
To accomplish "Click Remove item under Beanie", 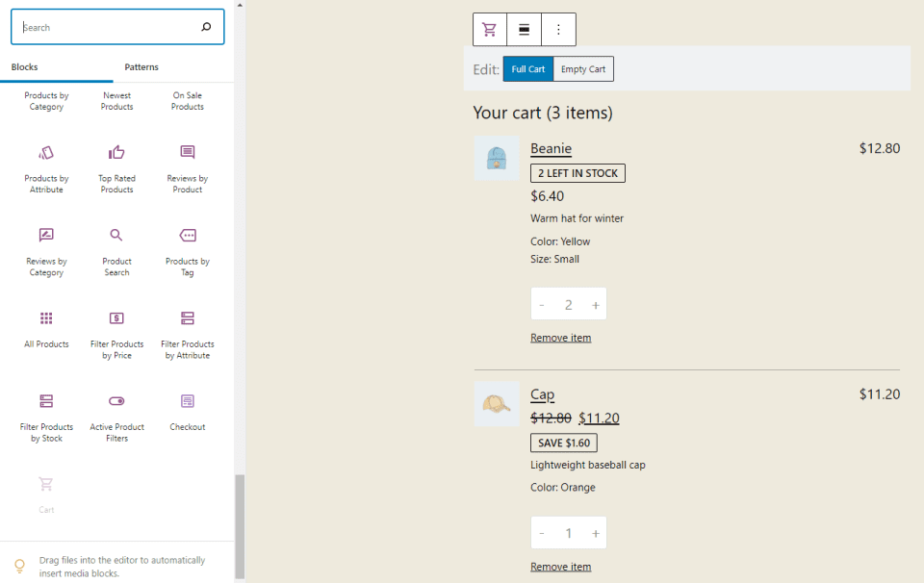I will tap(560, 338).
